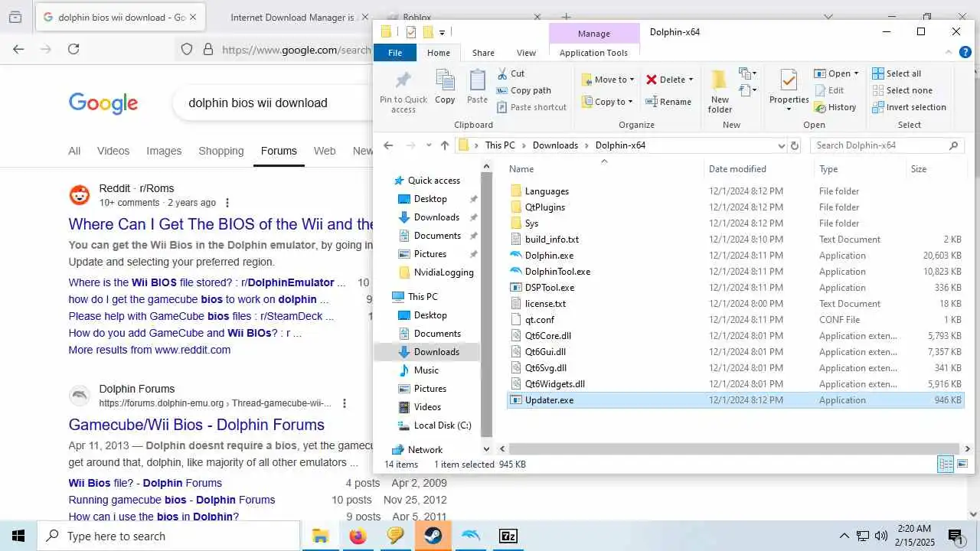980x551 pixels.
Task: Click Edit in the Open group
Action: tap(829, 90)
